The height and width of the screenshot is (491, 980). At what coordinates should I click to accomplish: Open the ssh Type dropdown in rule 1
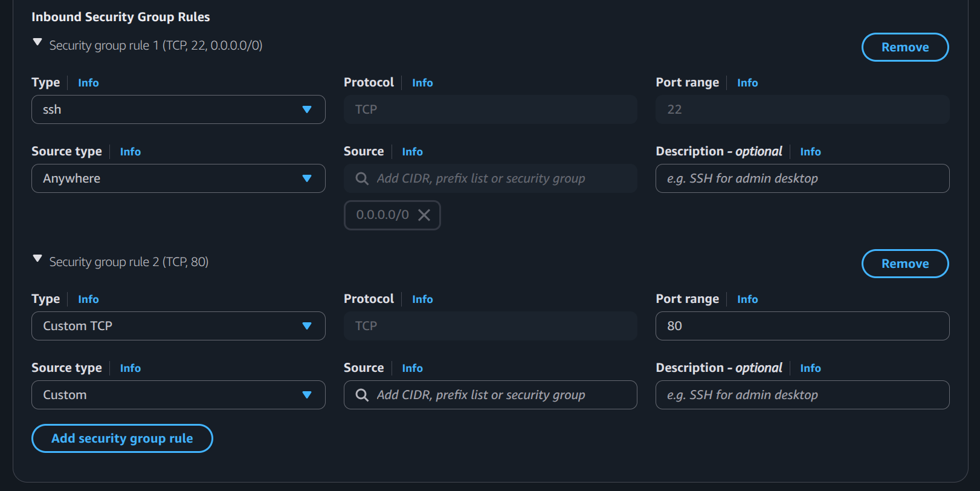pyautogui.click(x=178, y=109)
